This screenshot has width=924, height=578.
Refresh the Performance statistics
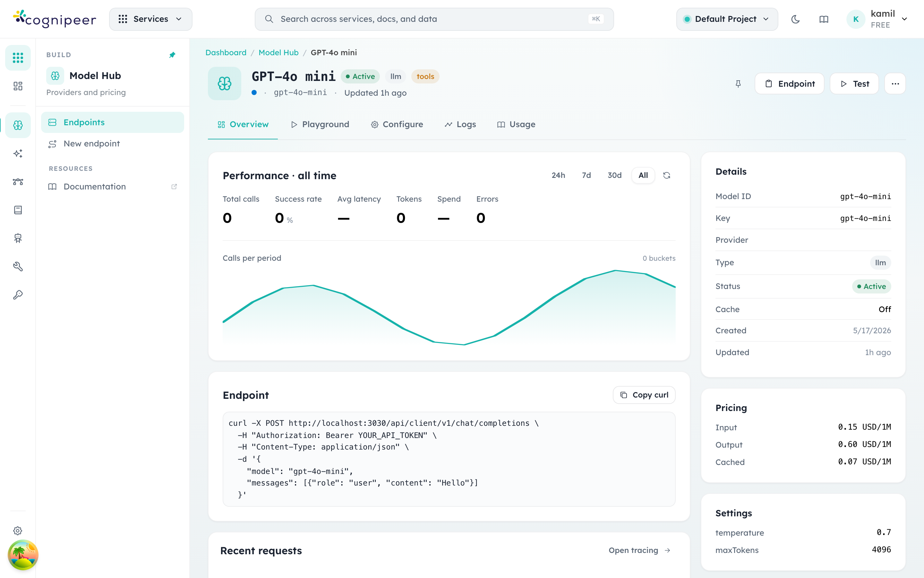point(667,175)
